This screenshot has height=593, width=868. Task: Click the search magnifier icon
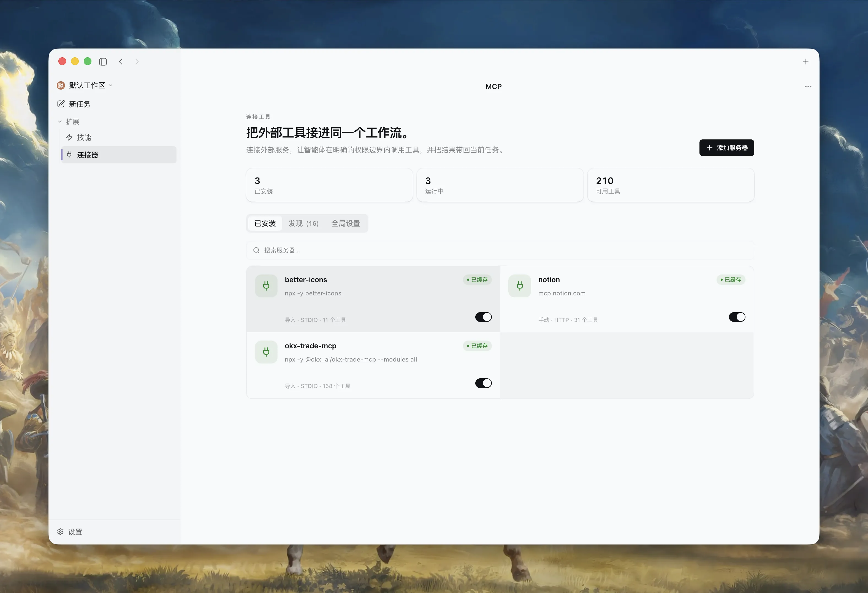[x=256, y=250]
